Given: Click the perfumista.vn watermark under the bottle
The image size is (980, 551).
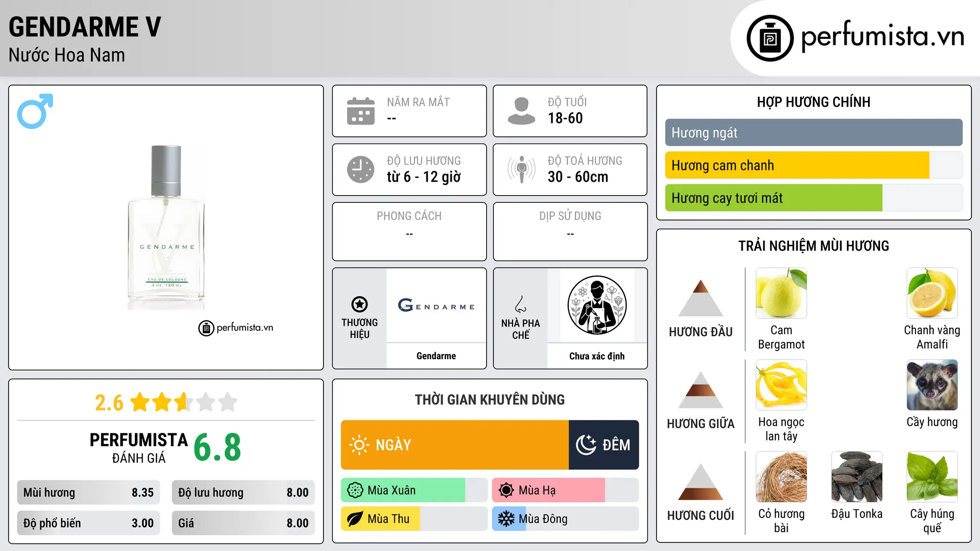Looking at the screenshot, I should pos(236,328).
